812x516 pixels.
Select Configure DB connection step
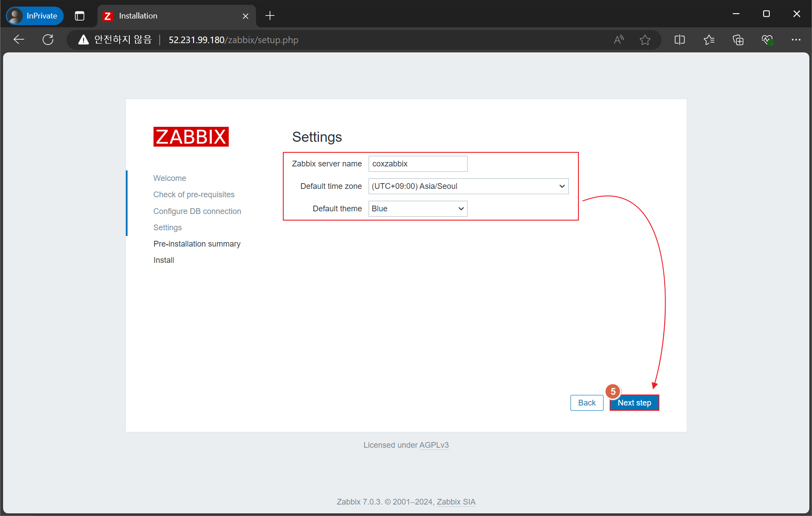click(x=197, y=211)
